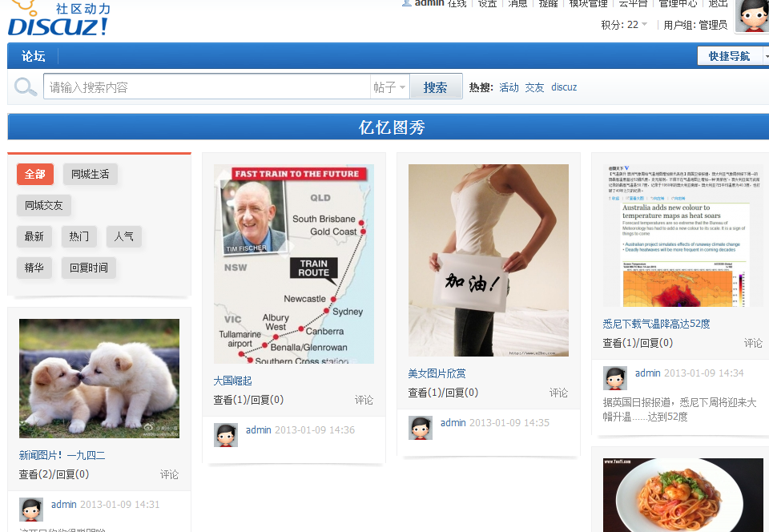Select the 全部 filter
Image resolution: width=769 pixels, height=532 pixels.
pyautogui.click(x=34, y=174)
